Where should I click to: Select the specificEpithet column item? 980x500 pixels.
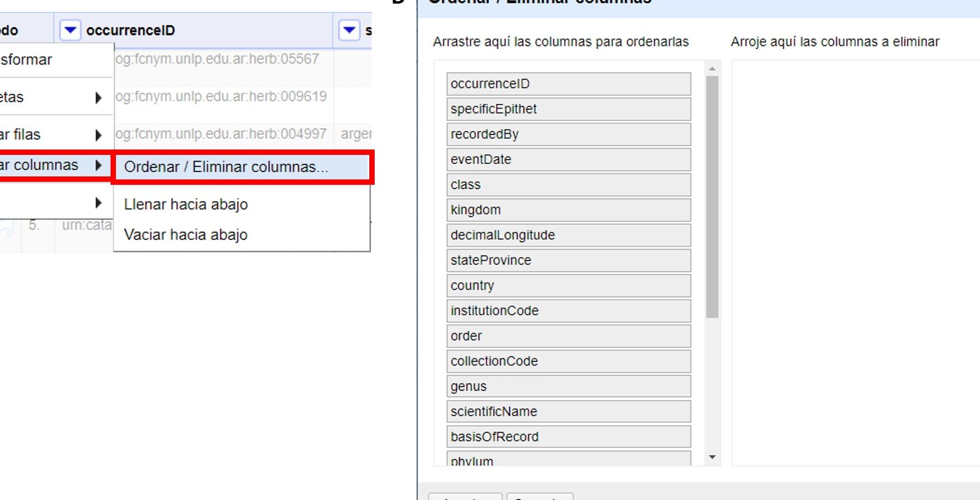tap(568, 109)
